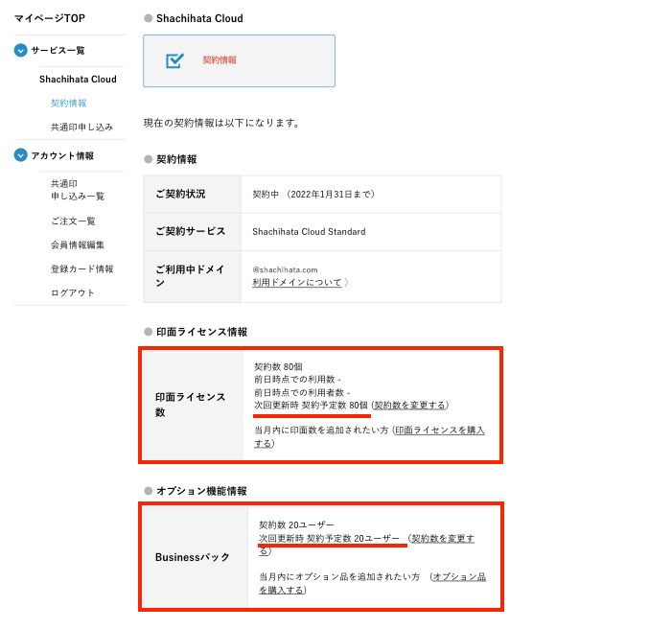The height and width of the screenshot is (629, 672).
Task: Click the @shachihata.com domain text
Action: coord(285,269)
